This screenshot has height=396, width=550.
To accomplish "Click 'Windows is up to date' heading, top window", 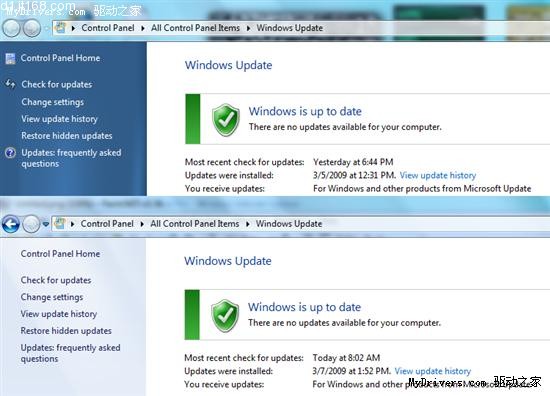I will coord(305,112).
